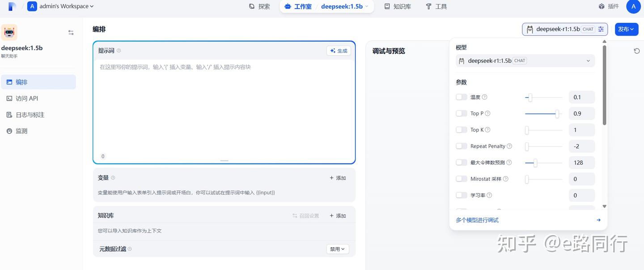Click inside the 提示词 prompt text area

224,107
